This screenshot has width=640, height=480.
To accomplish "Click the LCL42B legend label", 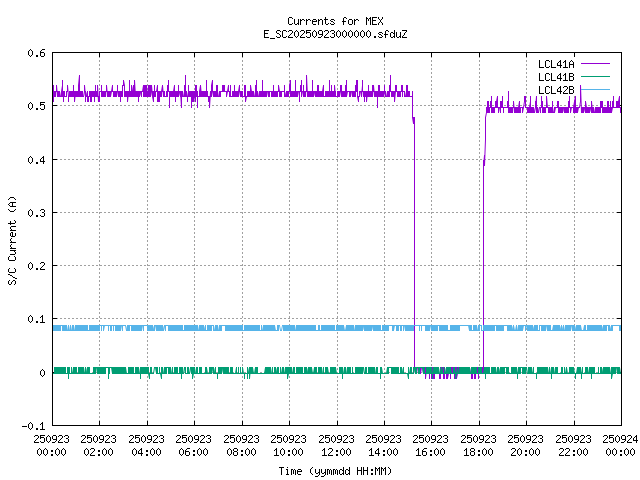I will pyautogui.click(x=555, y=90).
